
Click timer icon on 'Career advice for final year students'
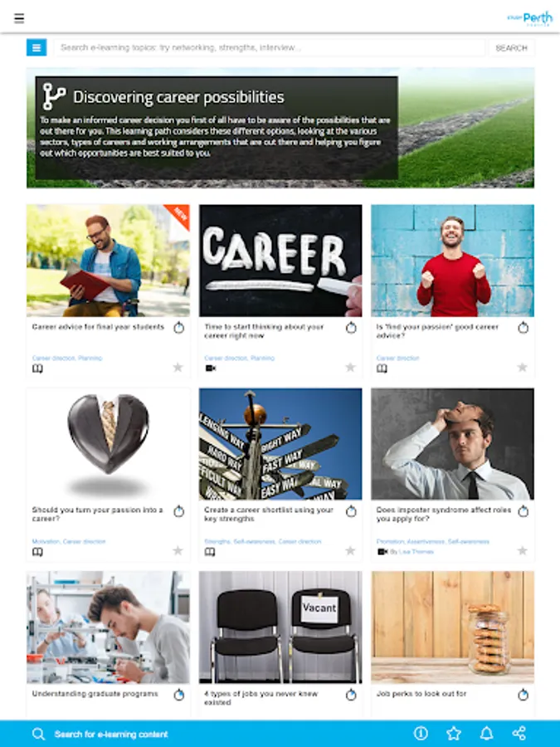(x=178, y=328)
